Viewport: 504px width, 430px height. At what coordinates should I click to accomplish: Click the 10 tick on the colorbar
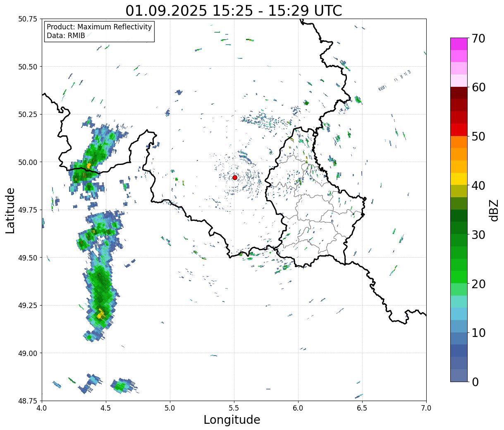478,332
